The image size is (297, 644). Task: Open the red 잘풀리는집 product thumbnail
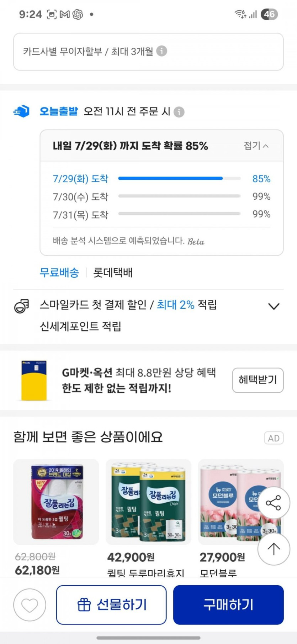pyautogui.click(x=56, y=502)
